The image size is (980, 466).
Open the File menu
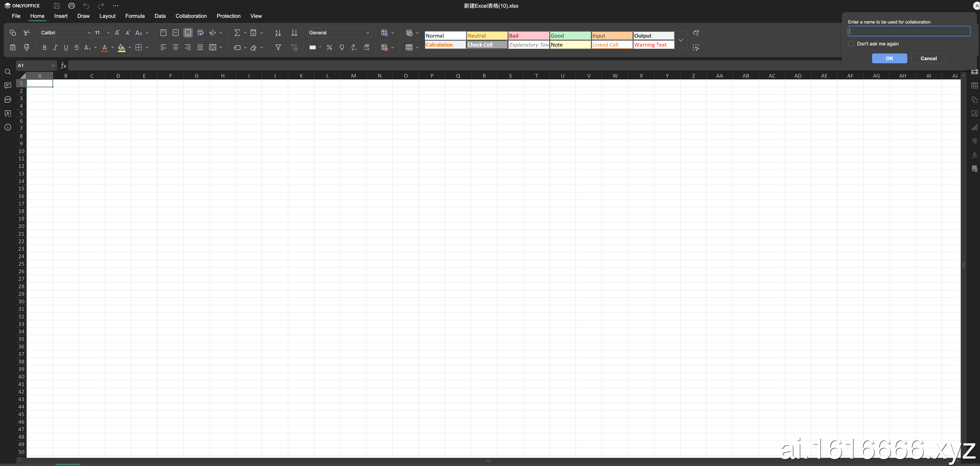16,16
